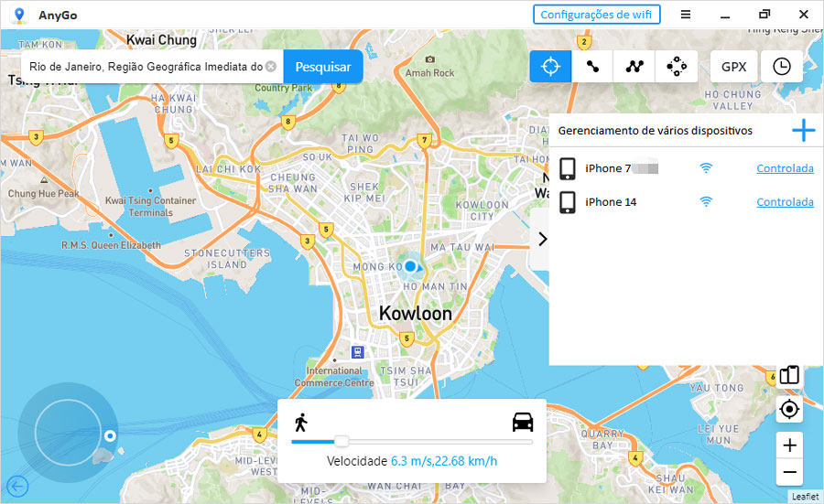
Task: Click the speed slider handle
Action: [x=342, y=442]
